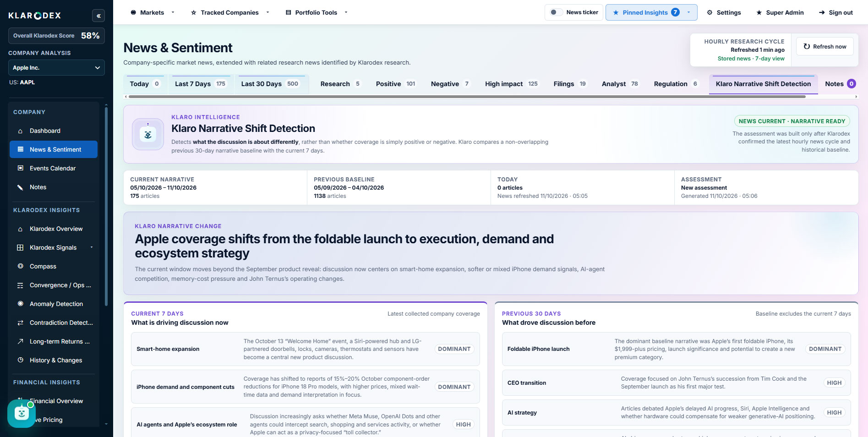Click the iPhone demand and component cuts row
This screenshot has height=437, width=868.
click(x=305, y=387)
